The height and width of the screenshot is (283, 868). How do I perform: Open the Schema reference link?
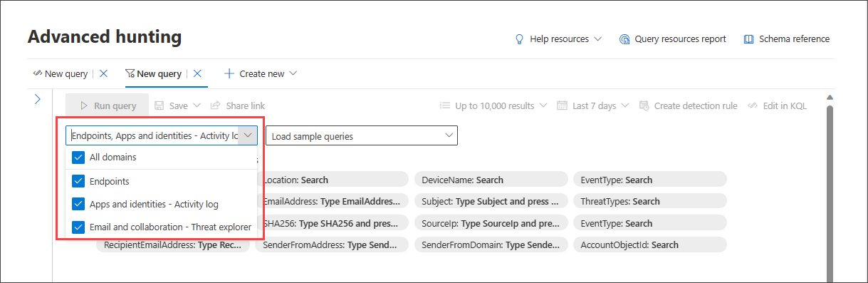(x=787, y=39)
